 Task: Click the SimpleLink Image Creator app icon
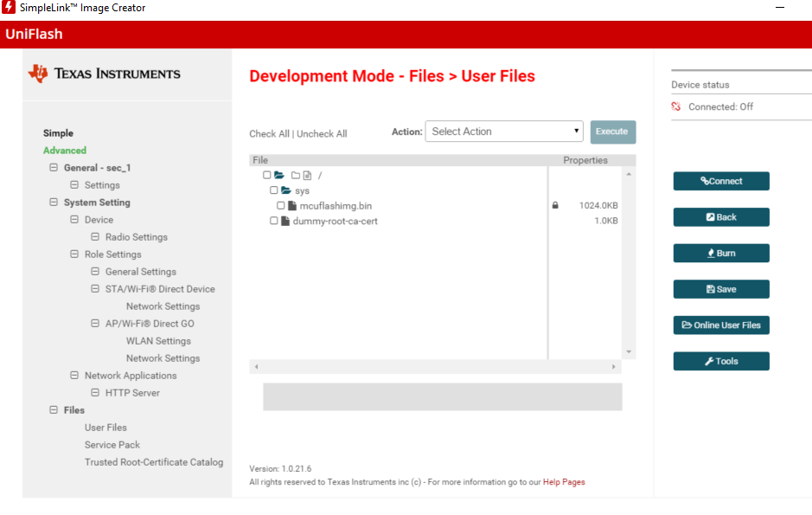(9, 7)
